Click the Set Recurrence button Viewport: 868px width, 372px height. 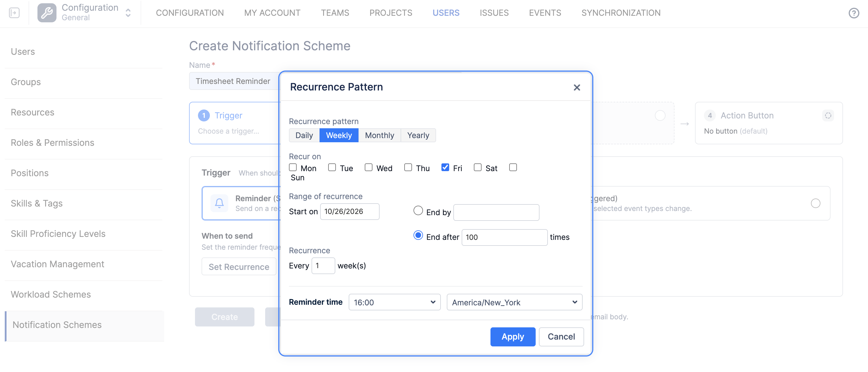click(x=239, y=266)
